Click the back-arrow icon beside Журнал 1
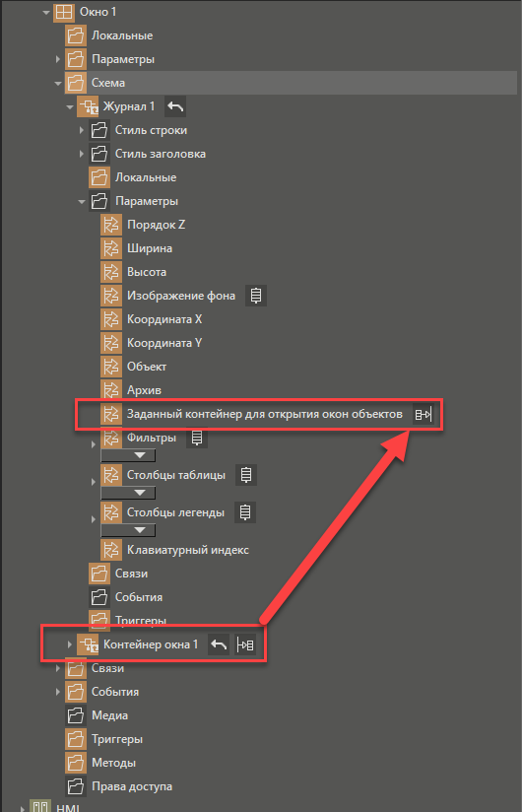 [x=175, y=106]
